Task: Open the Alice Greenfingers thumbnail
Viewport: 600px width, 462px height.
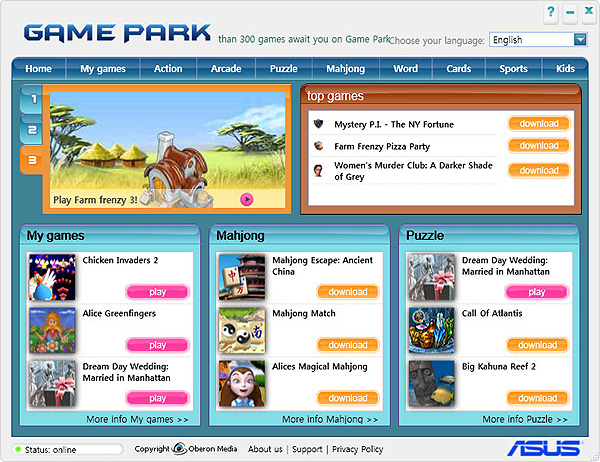Action: (x=52, y=330)
